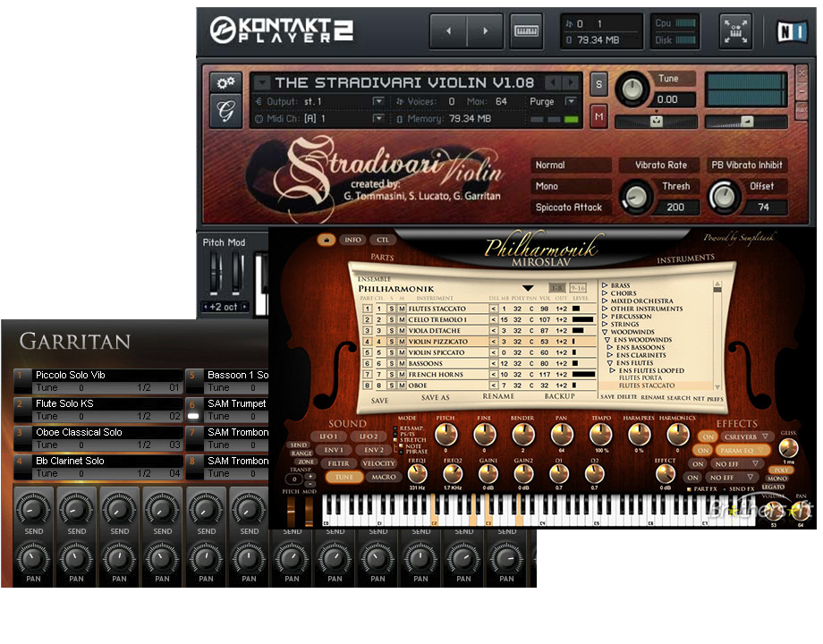Image resolution: width=823 pixels, height=644 pixels.
Task: Show parts 1-8 in Philharmonik
Action: (x=557, y=288)
